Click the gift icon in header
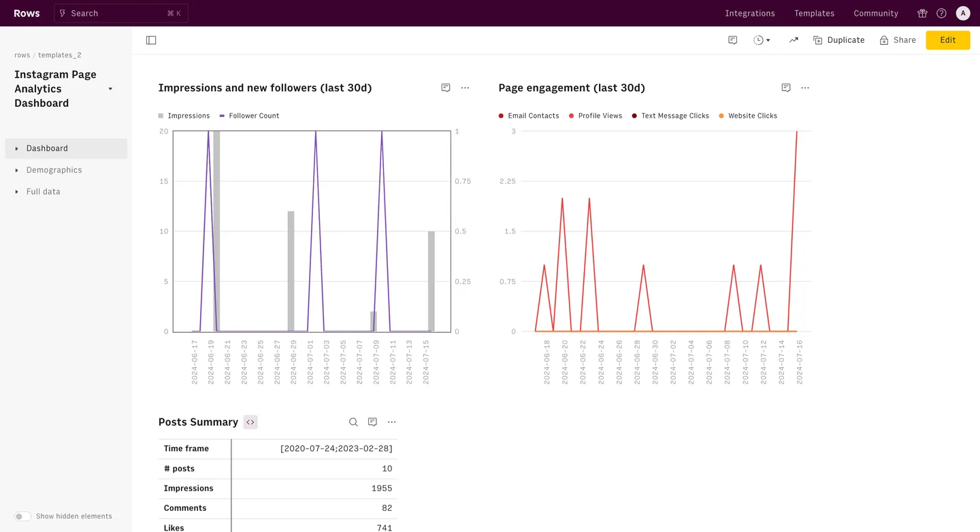This screenshot has height=532, width=980. pyautogui.click(x=922, y=13)
